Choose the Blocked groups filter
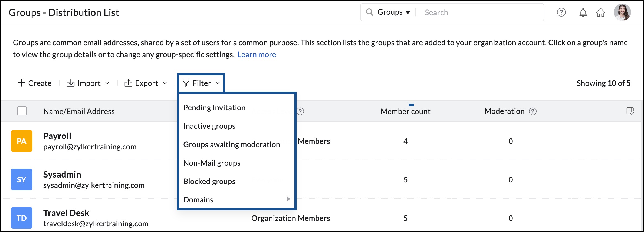This screenshot has height=232, width=644. coord(209,181)
